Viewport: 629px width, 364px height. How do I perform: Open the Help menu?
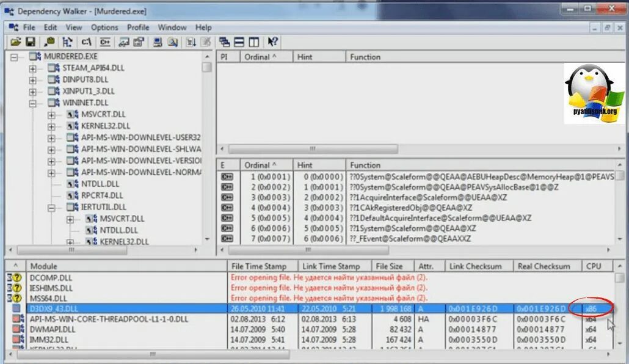point(203,27)
